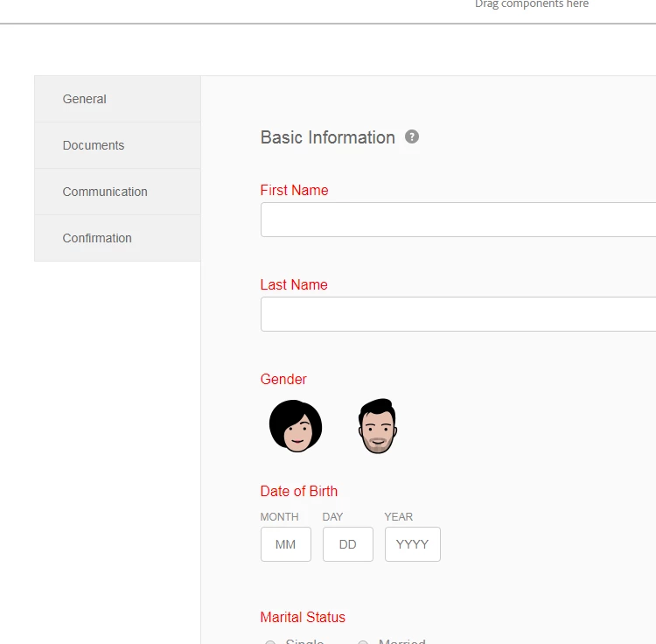Screen dimensions: 656x644
Task: Click the Last Name label
Action: [x=294, y=285]
